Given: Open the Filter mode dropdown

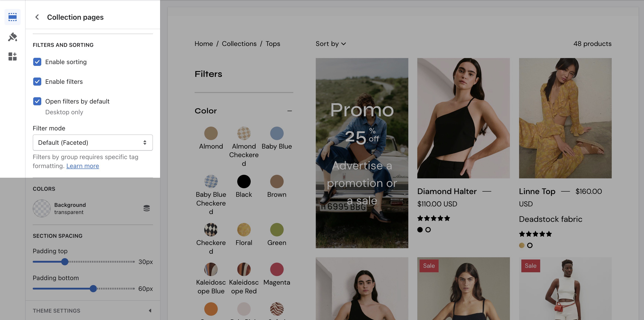Looking at the screenshot, I should pos(93,143).
